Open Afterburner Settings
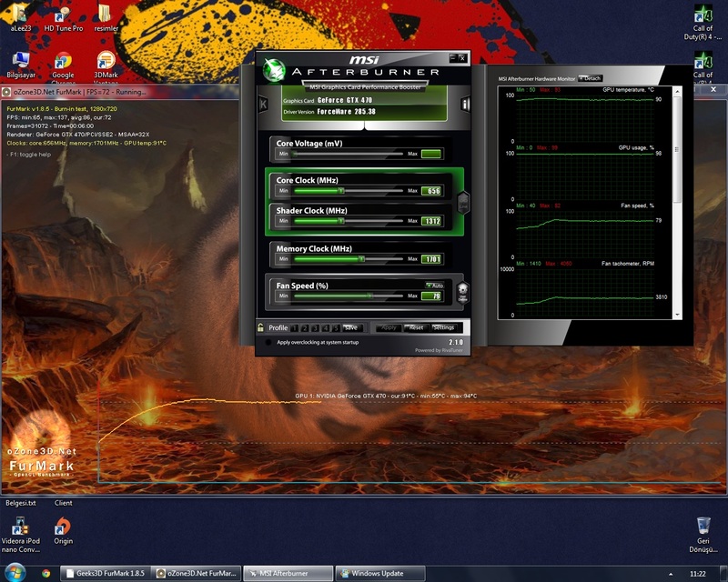728x582 pixels. (444, 327)
